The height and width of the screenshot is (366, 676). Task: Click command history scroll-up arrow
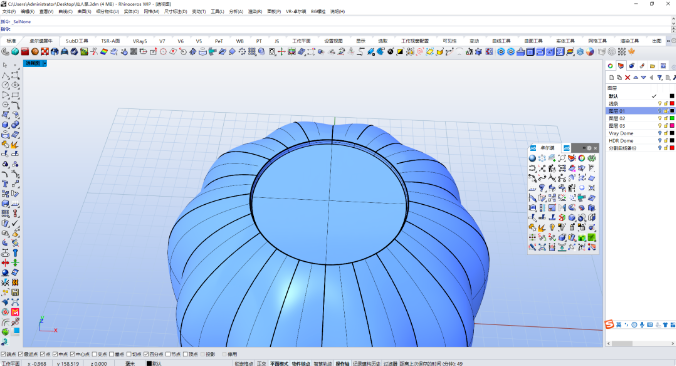[x=673, y=20]
